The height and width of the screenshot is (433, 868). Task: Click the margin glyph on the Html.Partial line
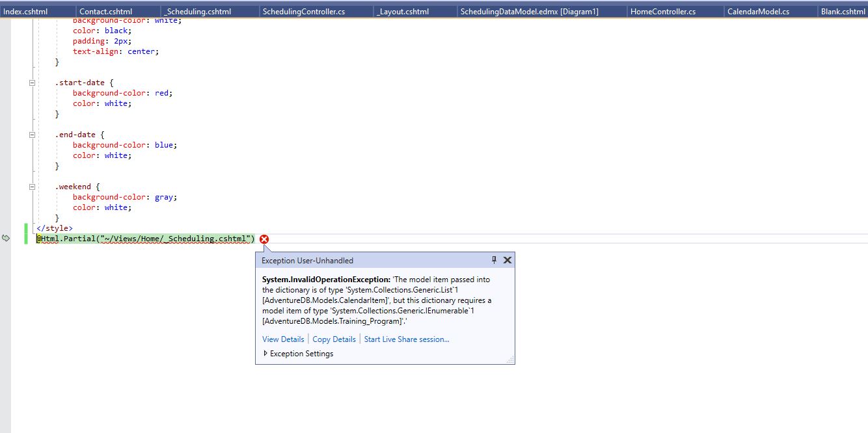click(x=7, y=239)
